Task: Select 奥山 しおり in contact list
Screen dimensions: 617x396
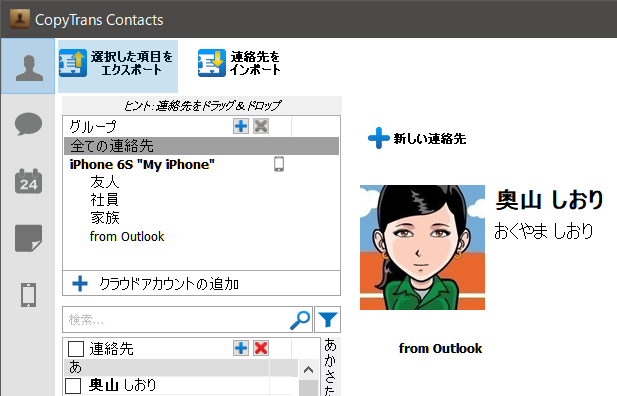Action: click(122, 385)
